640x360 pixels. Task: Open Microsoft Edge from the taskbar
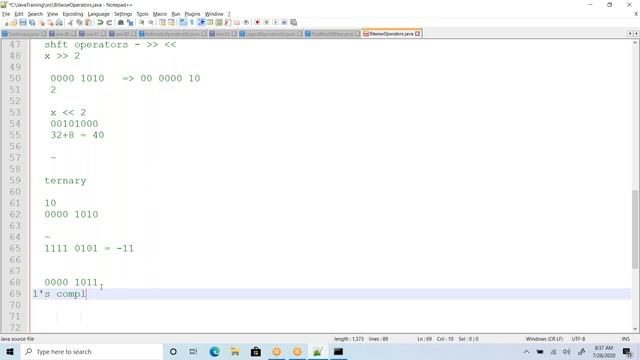point(214,351)
